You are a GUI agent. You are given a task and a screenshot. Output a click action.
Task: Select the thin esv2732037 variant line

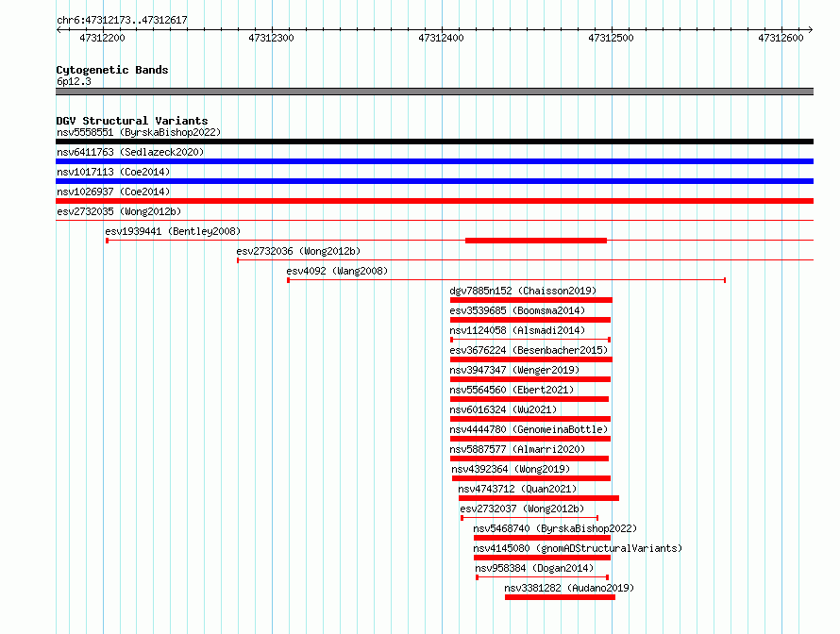[x=529, y=518]
